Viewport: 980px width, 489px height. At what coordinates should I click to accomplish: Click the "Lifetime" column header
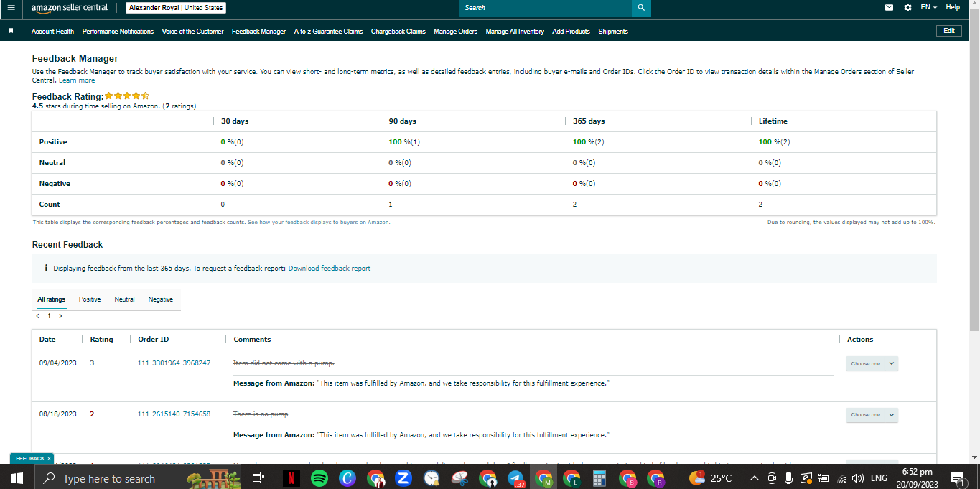click(773, 121)
